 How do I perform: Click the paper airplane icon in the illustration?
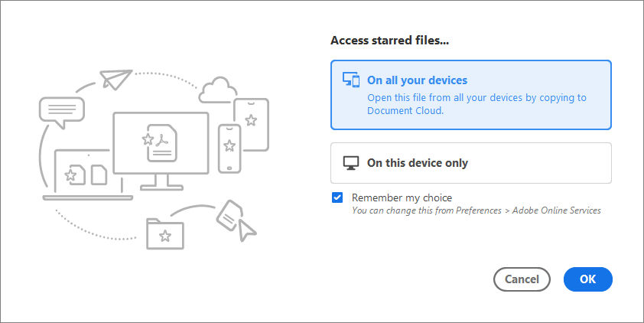click(x=115, y=79)
